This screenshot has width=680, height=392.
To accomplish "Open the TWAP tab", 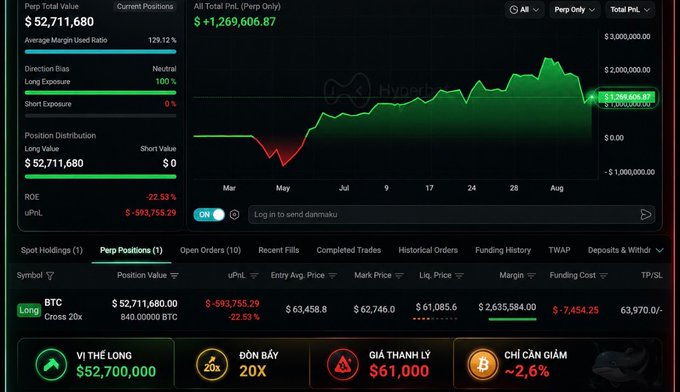I will click(x=559, y=250).
